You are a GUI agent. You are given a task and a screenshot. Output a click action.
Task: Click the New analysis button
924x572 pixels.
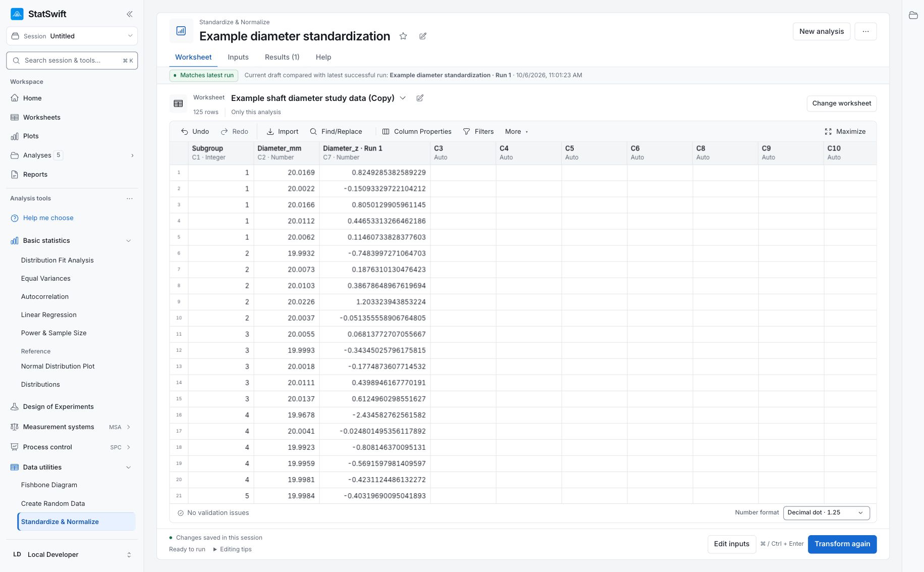click(x=822, y=31)
